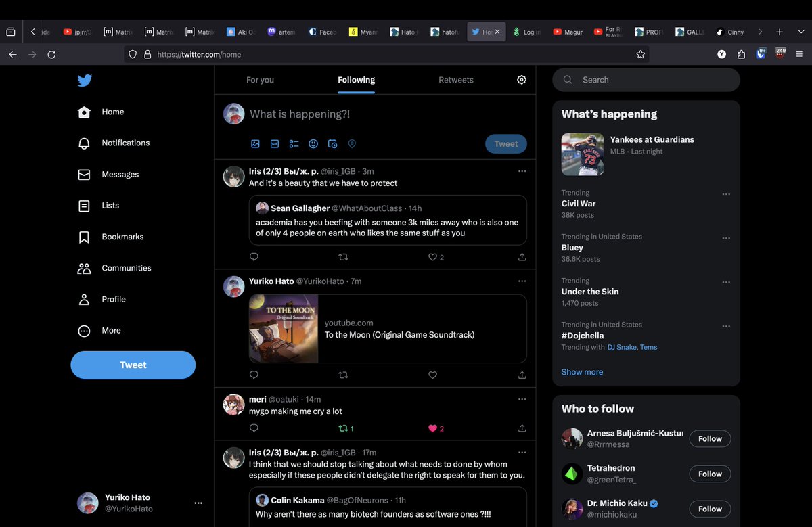The image size is (812, 527).
Task: Unlike meri's mygo tweet
Action: pyautogui.click(x=433, y=428)
